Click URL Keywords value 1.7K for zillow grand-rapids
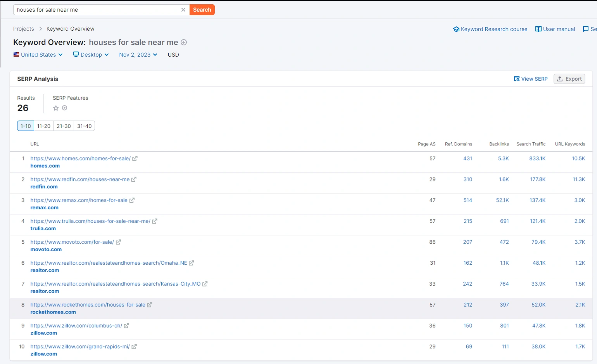This screenshot has height=364, width=597. point(580,347)
